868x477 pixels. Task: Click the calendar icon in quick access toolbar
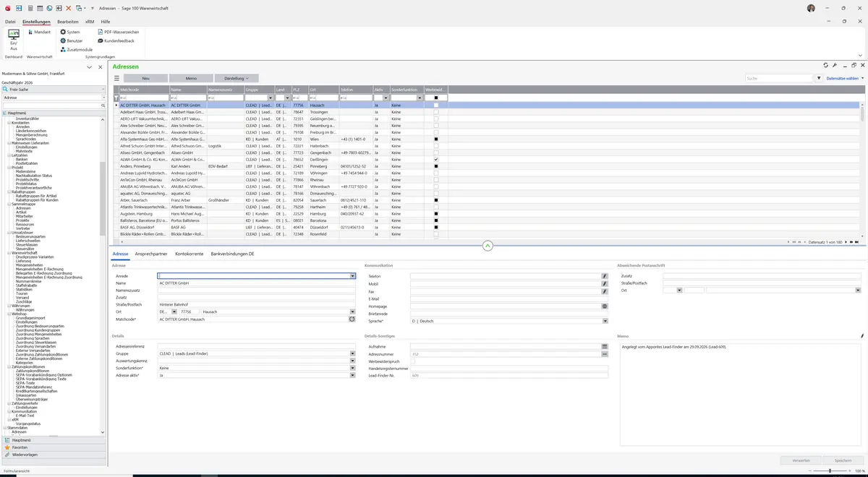click(x=39, y=8)
